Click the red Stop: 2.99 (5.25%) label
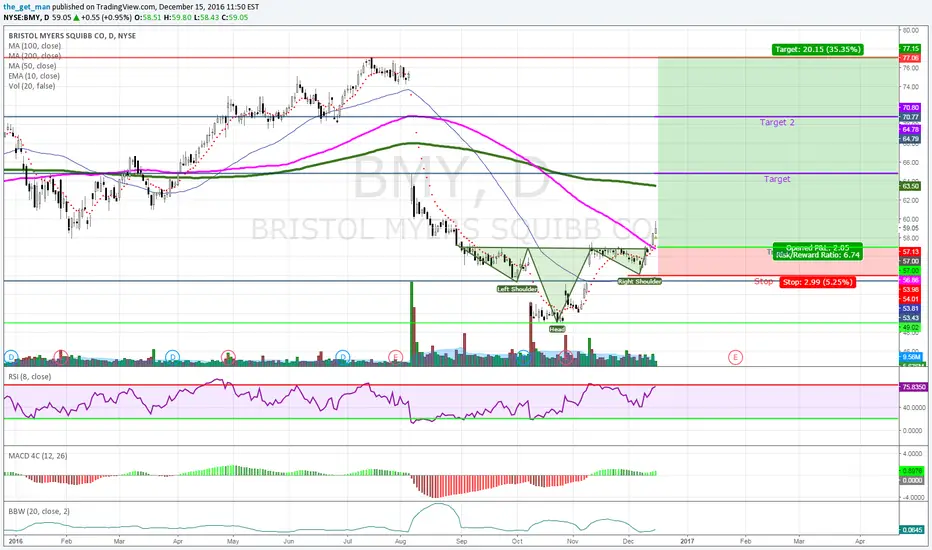This screenshot has width=932, height=550. (817, 282)
